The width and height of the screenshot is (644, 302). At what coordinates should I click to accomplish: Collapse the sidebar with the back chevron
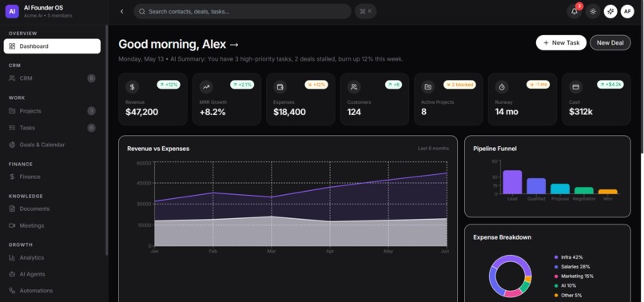(x=121, y=11)
